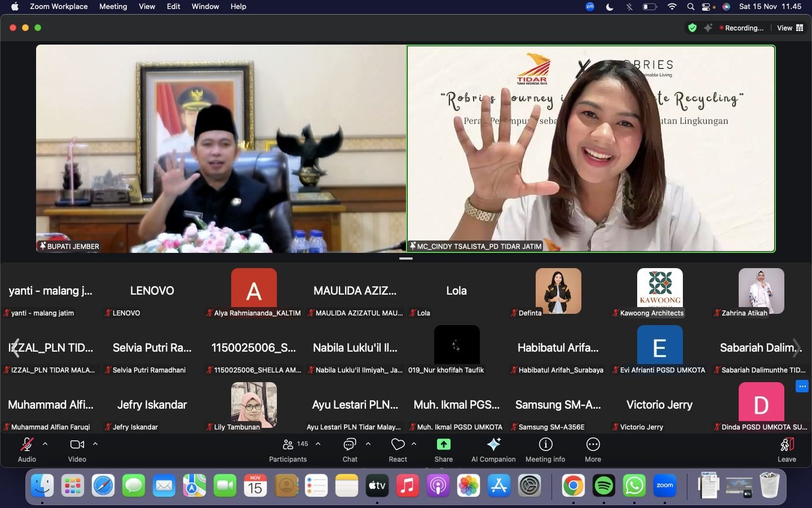Screen dimensions: 812x508
Task: Unmute the microphone with Audio button
Action: coord(27,450)
